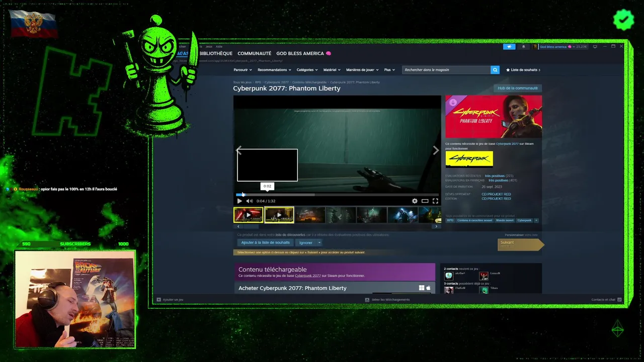This screenshot has height=362, width=644.
Task: Click the magnifier search button in store
Action: coord(495,70)
